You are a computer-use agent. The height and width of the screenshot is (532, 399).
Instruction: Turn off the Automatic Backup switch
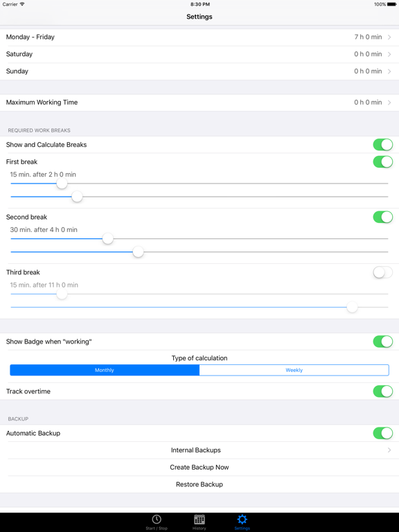click(x=382, y=433)
